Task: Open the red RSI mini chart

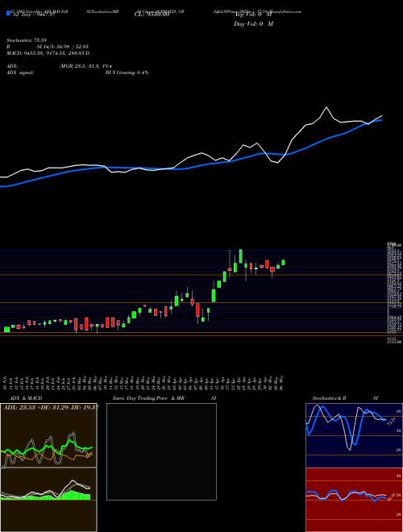Action: point(354,500)
